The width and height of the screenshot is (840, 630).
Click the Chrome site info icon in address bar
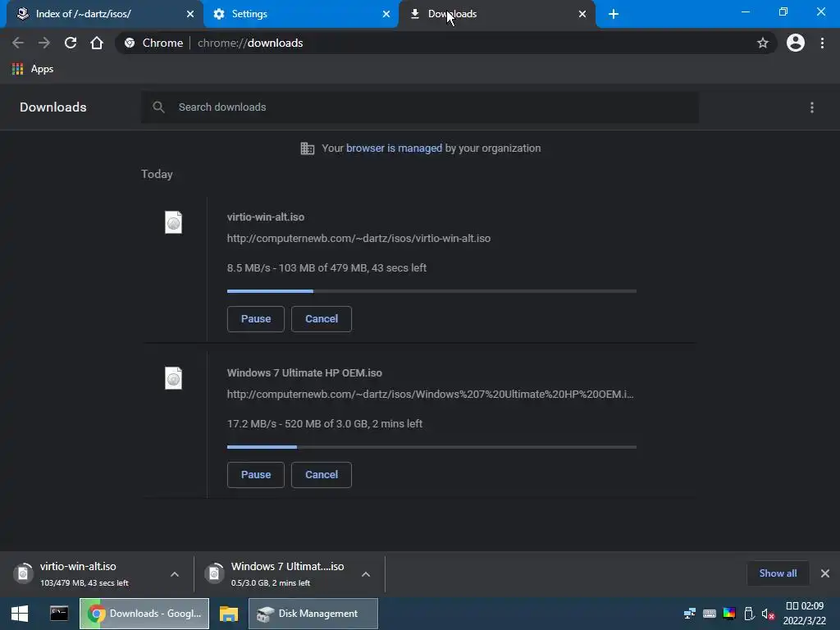130,43
